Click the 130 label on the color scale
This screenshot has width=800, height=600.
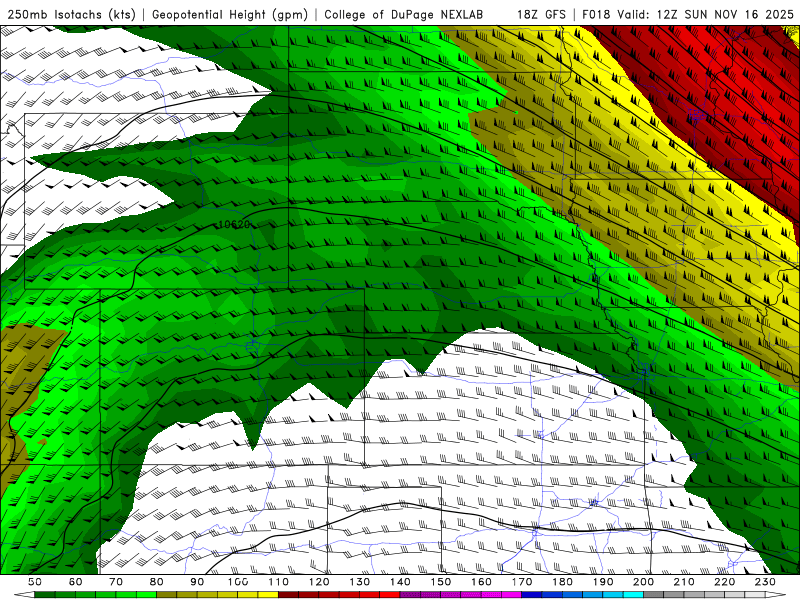pyautogui.click(x=360, y=582)
